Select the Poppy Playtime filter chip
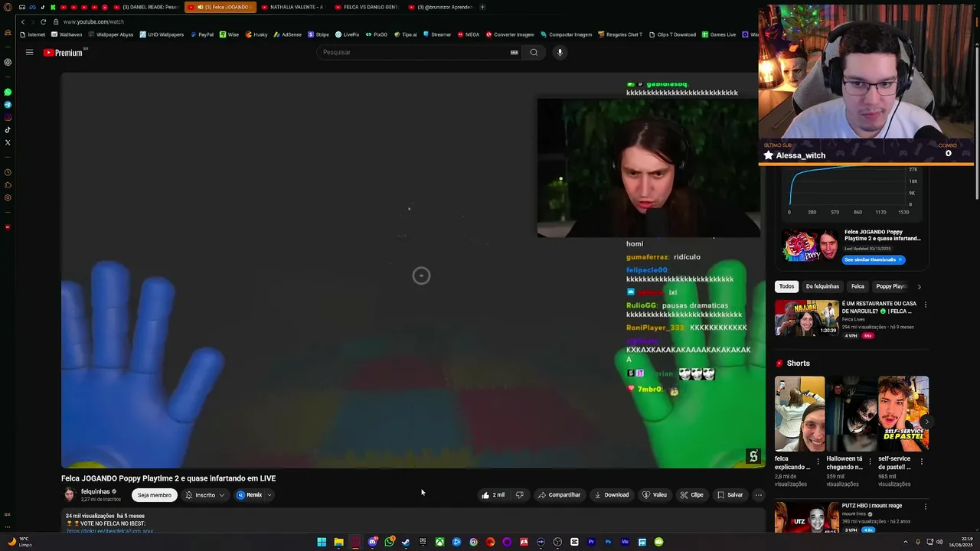 click(891, 286)
